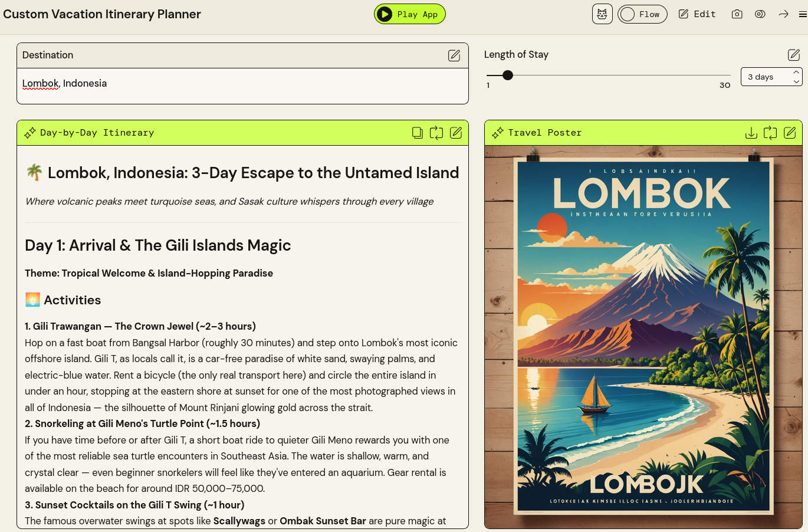
Task: Click the right arrow icon in header
Action: coord(783,14)
